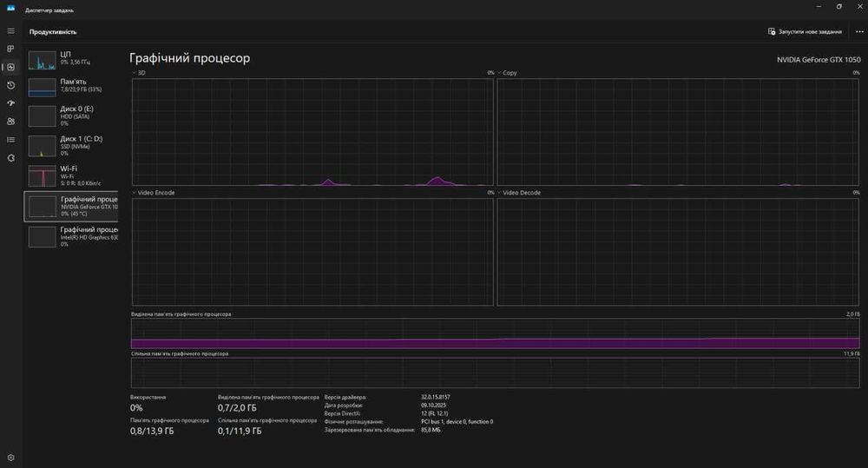This screenshot has width=868, height=468.
Task: Open Task Manager settings gear
Action: point(10,457)
